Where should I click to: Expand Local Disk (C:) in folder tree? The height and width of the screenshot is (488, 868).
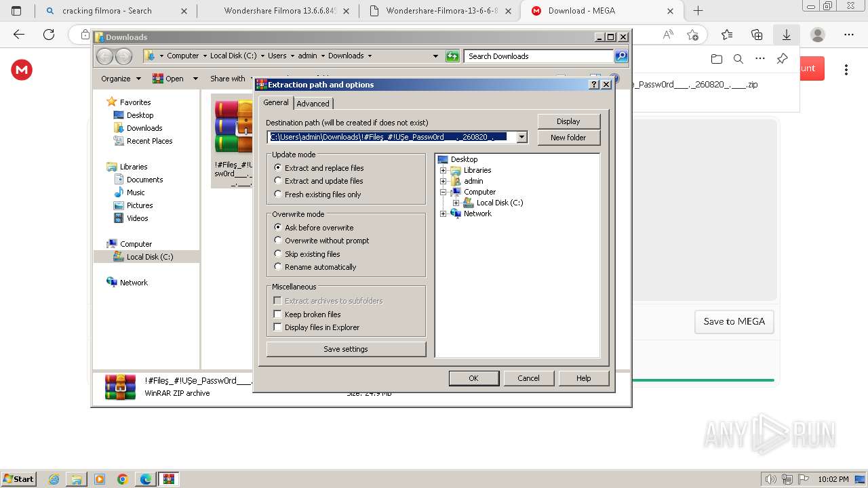(x=456, y=203)
